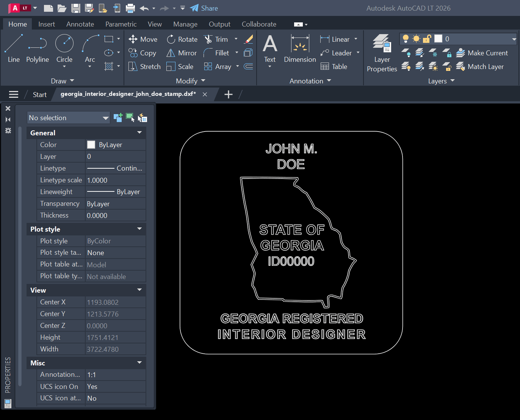This screenshot has height=420, width=520.
Task: Click layer 0 color swatch
Action: click(x=439, y=39)
